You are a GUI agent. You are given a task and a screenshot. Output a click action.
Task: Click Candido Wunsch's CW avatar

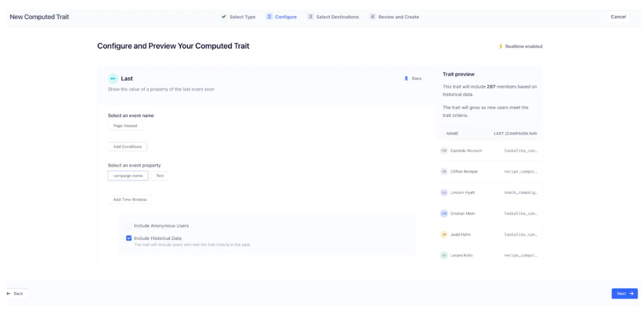[444, 151]
